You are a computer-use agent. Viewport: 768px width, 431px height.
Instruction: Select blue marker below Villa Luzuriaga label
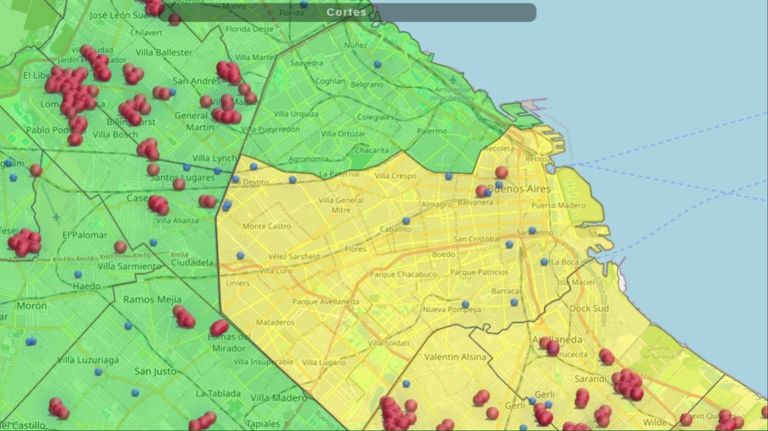[x=98, y=372]
